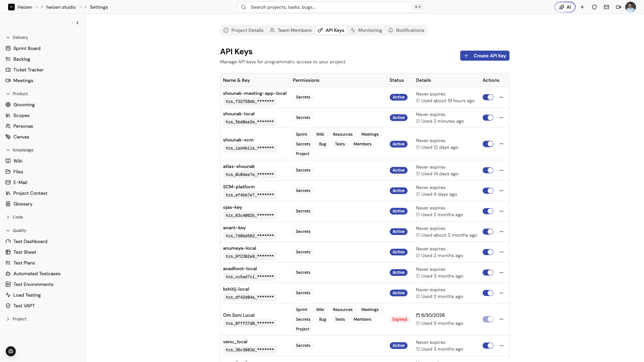Click the bug icon at bottom left
The height and width of the screenshot is (362, 644).
click(x=11, y=351)
